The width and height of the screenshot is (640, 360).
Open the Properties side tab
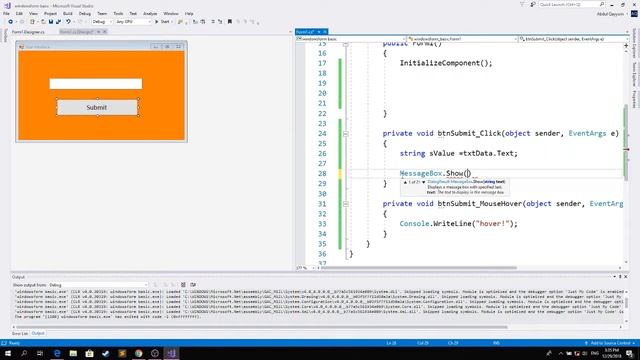point(634,99)
